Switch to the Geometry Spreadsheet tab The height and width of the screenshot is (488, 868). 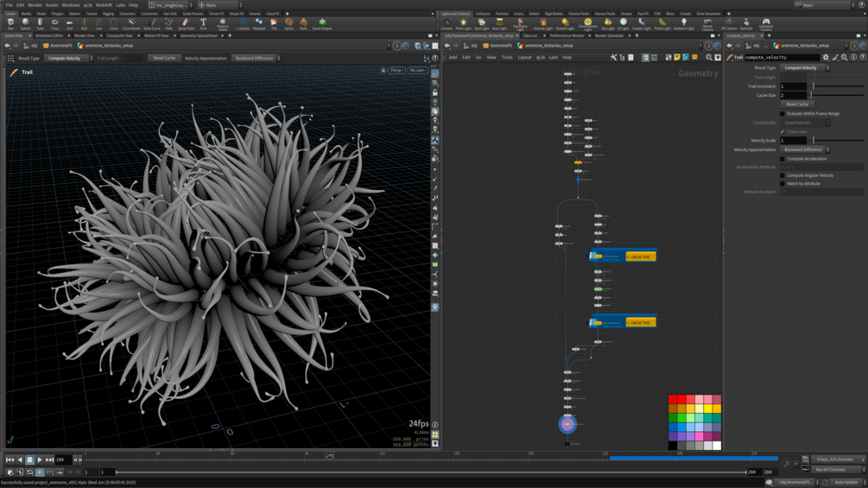pos(199,36)
